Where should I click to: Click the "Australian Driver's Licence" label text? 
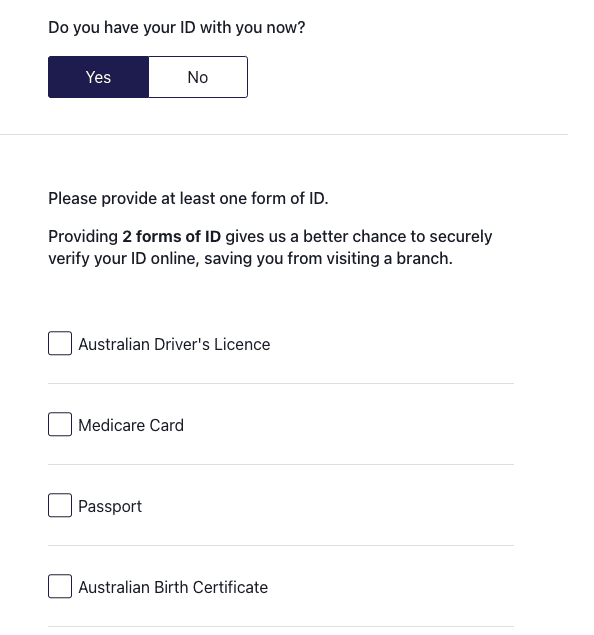tap(174, 344)
